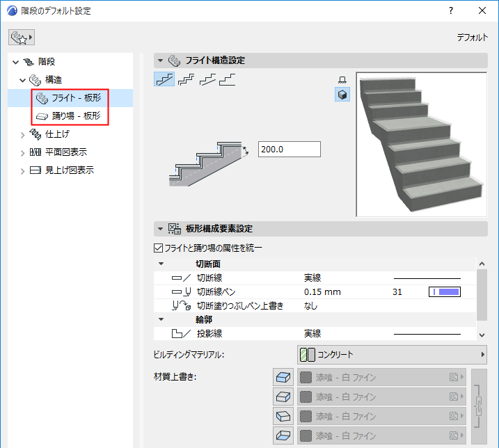This screenshot has width=499, height=448.
Task: Click the 板形構成要素設定 panel icon
Action: [175, 229]
